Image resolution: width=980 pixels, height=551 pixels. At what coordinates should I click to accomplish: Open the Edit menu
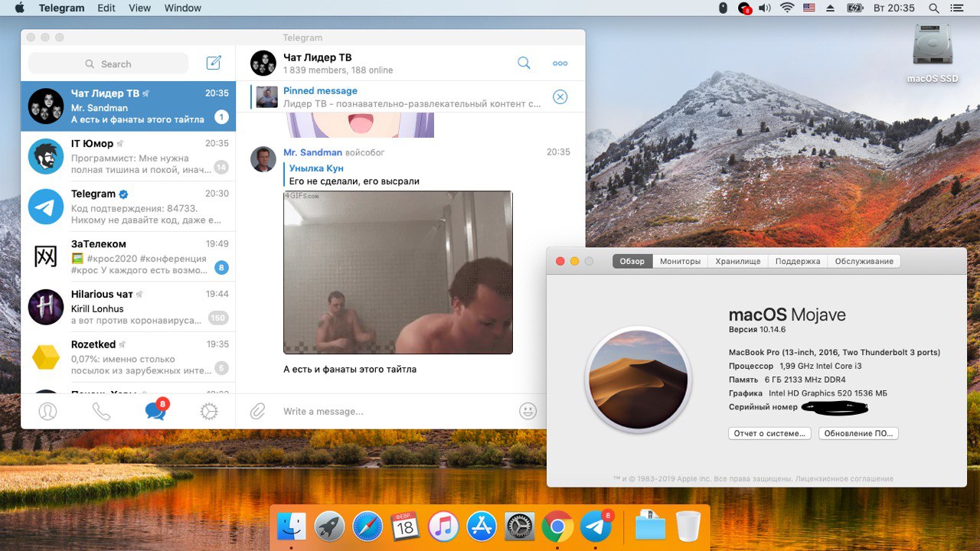(x=106, y=8)
